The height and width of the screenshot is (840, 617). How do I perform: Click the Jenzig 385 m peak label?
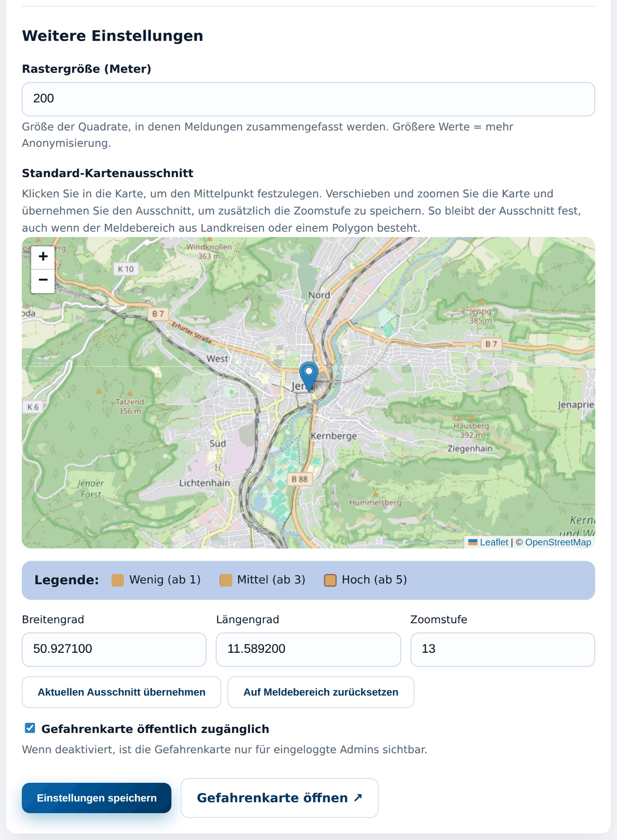pyautogui.click(x=480, y=316)
